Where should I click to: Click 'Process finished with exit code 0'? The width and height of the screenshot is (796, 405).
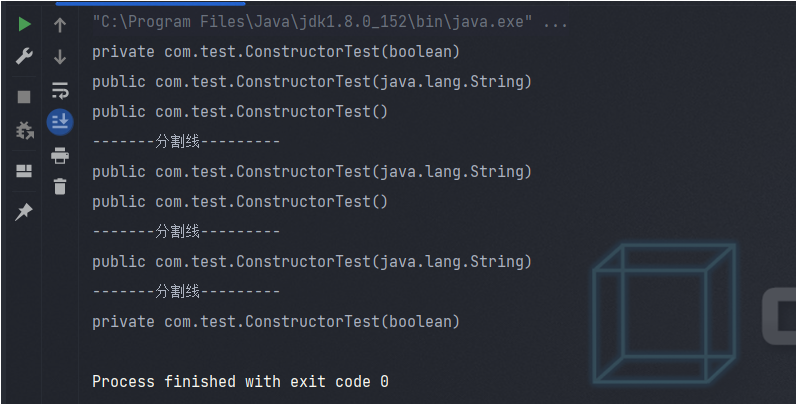240,381
